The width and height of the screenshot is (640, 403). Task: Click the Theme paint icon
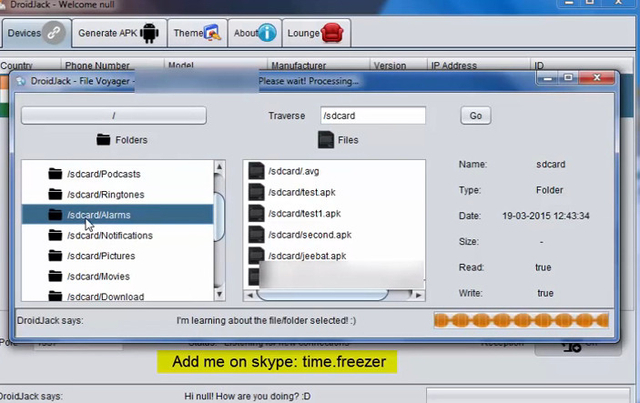click(212, 33)
